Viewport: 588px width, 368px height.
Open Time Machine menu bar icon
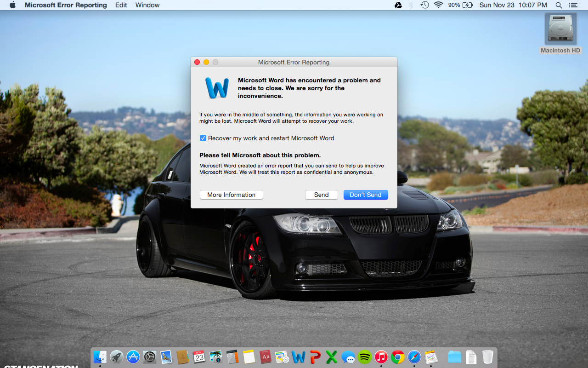[x=425, y=5]
